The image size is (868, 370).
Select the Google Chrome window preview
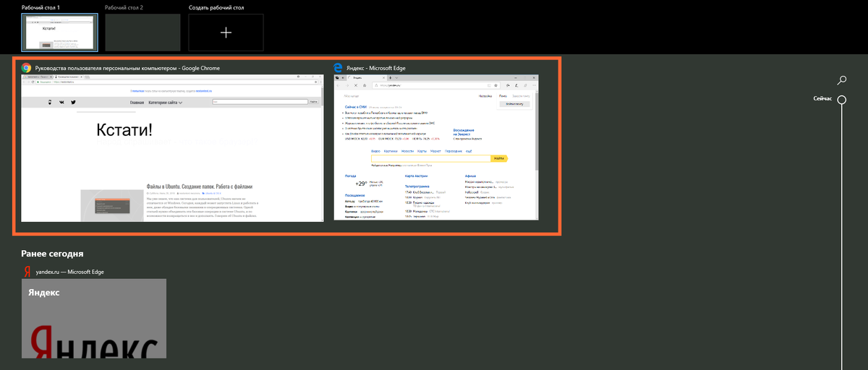(x=172, y=147)
